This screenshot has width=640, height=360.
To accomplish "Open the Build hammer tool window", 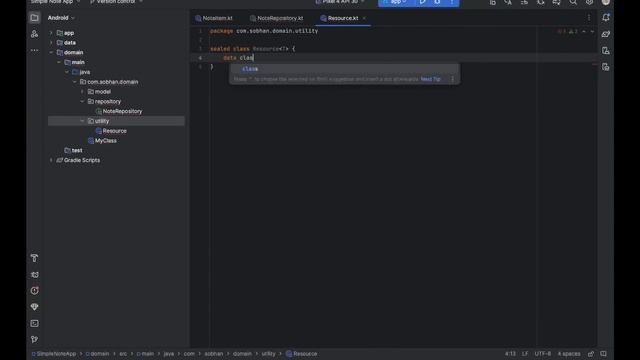I will coord(34,258).
